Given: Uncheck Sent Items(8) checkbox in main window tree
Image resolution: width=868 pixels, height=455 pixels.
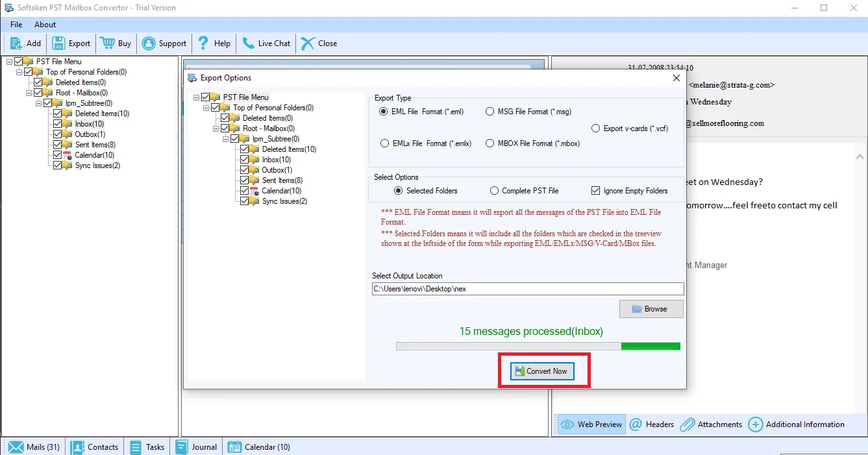Looking at the screenshot, I should click(x=58, y=145).
